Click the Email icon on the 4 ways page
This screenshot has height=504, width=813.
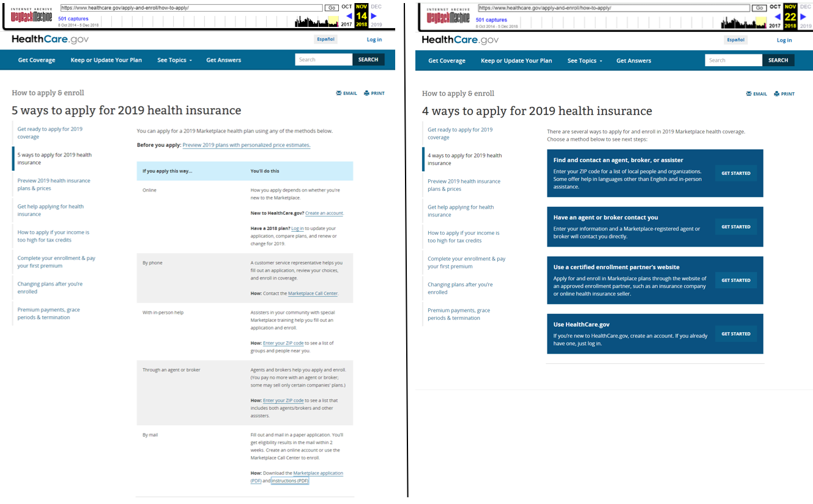(749, 94)
